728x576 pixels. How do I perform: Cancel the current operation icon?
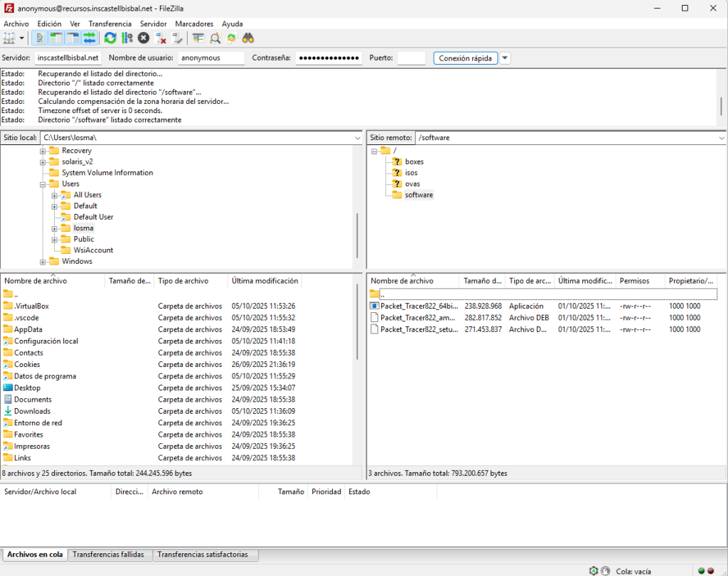(144, 38)
